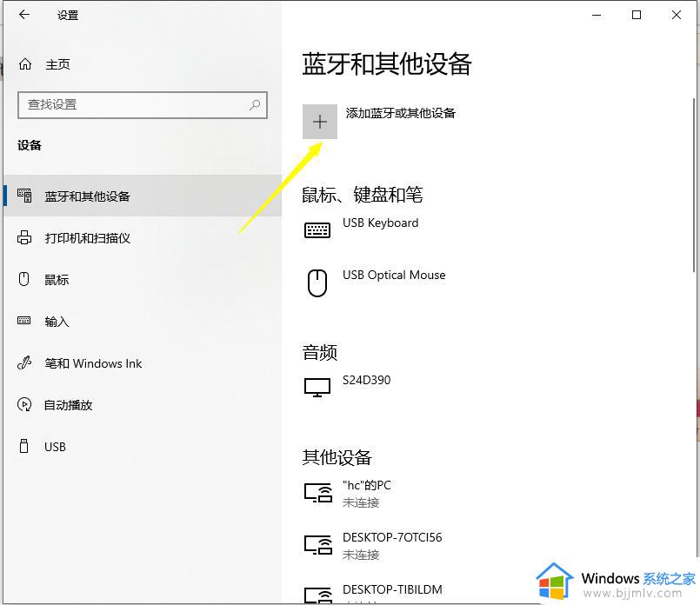Click the USB Keyboard device icon
This screenshot has height=605, width=700.
317,230
